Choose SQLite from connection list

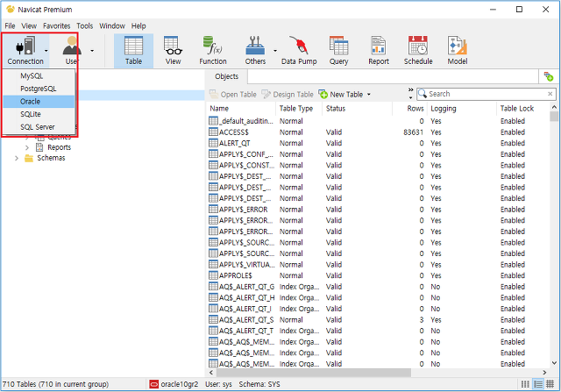(x=39, y=114)
